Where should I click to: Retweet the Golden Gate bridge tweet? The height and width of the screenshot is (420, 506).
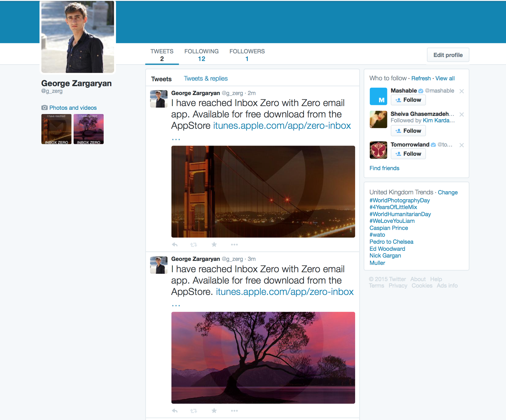tap(194, 245)
